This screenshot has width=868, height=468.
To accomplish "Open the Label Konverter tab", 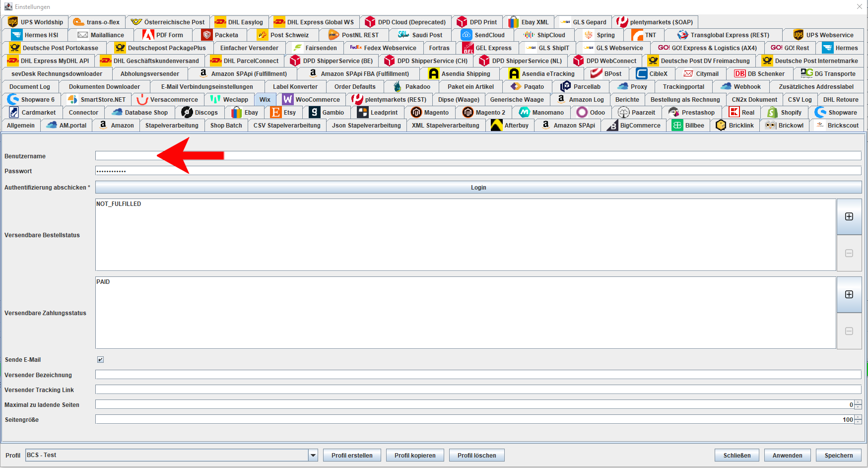I will click(295, 86).
